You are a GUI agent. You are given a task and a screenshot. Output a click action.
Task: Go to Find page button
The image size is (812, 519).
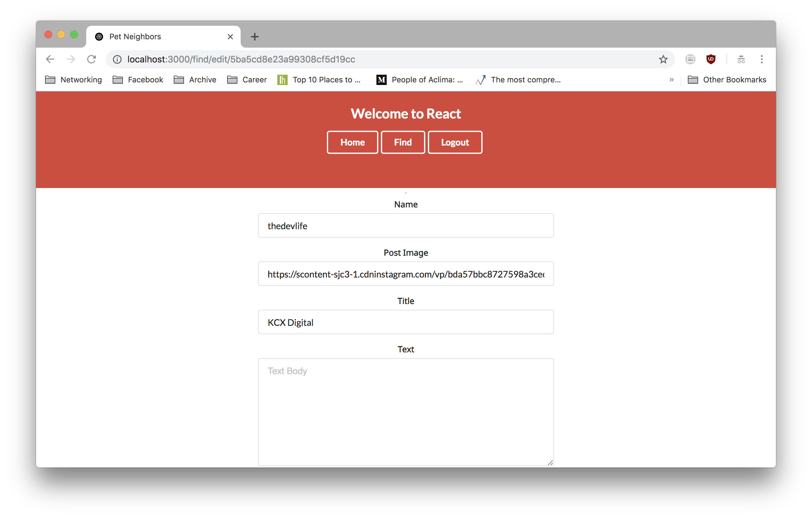pos(403,142)
